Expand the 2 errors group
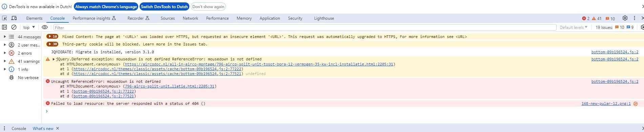 (5, 53)
